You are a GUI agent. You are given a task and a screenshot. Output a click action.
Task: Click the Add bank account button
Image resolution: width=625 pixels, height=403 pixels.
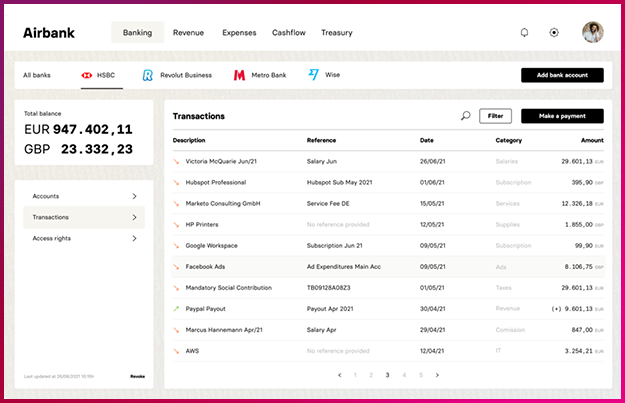[x=562, y=75]
